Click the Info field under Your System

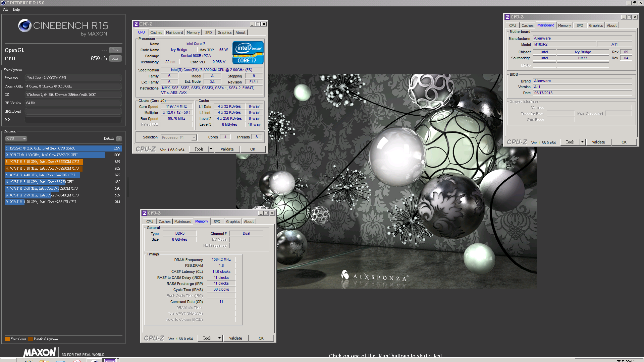click(x=73, y=120)
